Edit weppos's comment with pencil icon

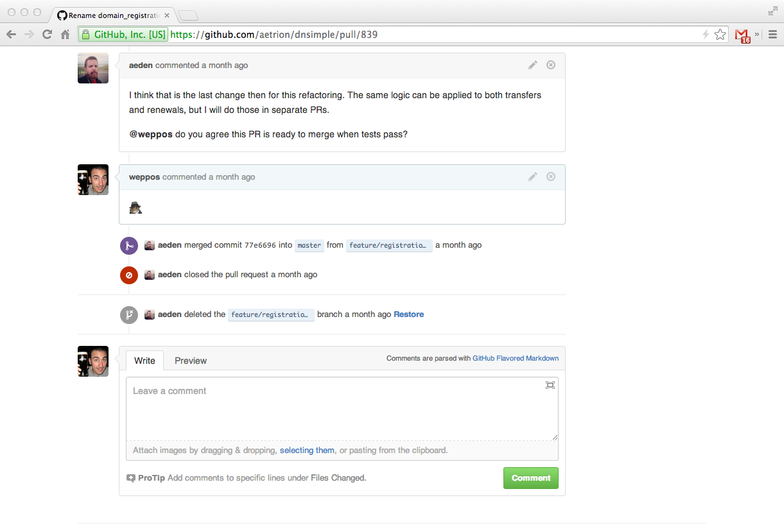[x=532, y=176]
